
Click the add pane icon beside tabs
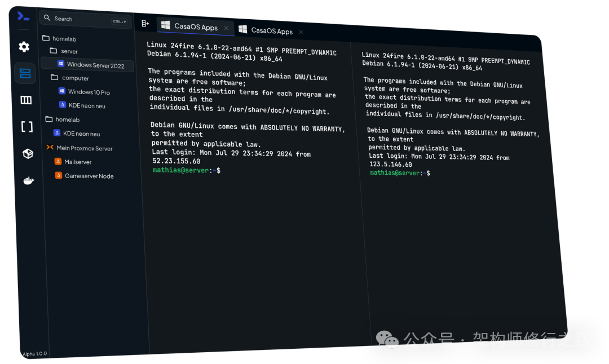145,23
